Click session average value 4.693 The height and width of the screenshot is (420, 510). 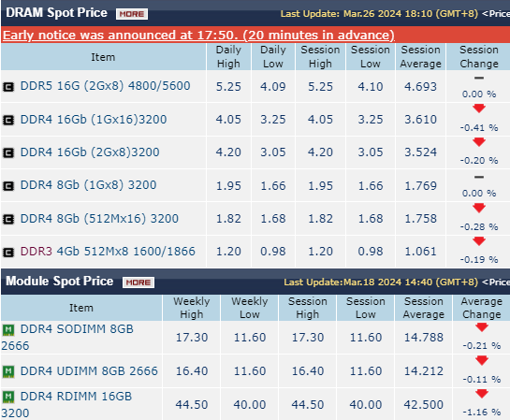[x=420, y=87]
